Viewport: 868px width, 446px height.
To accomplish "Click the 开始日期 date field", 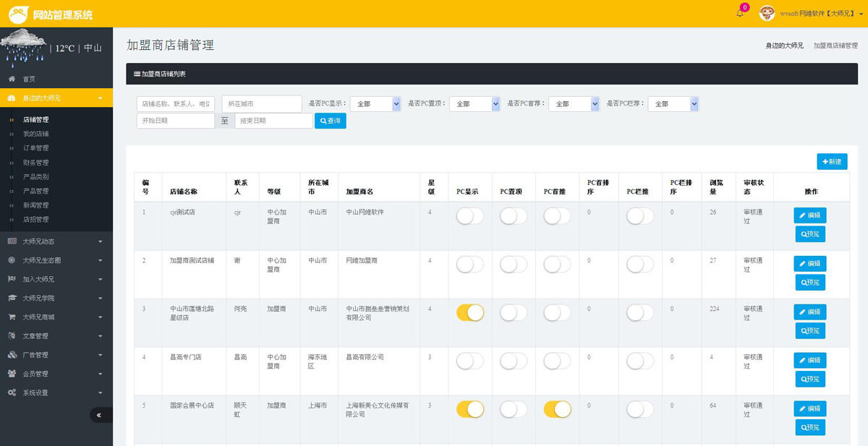I will [x=176, y=121].
